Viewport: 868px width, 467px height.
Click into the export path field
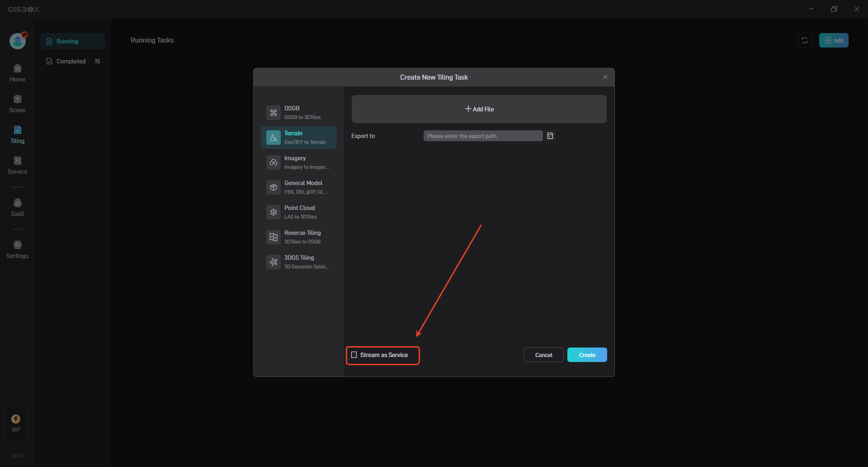click(x=483, y=136)
